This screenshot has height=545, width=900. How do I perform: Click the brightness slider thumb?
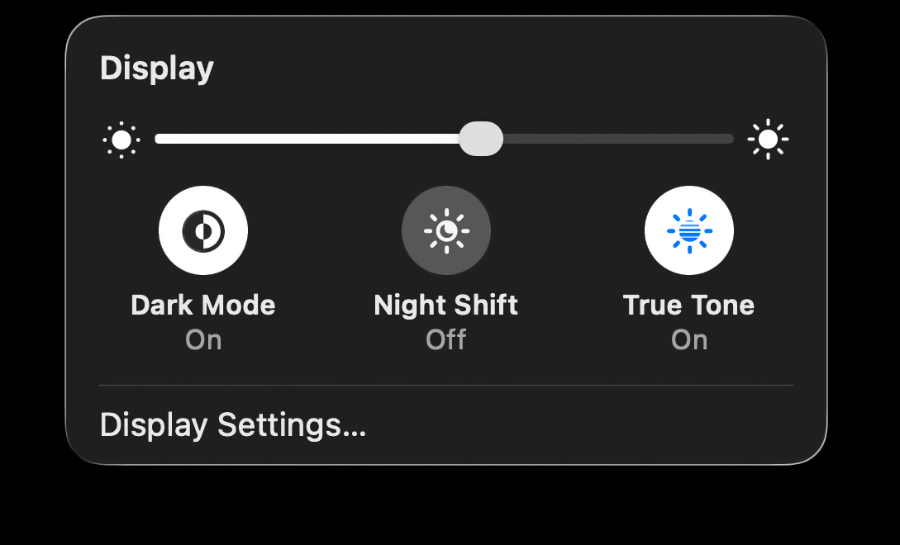click(x=481, y=139)
